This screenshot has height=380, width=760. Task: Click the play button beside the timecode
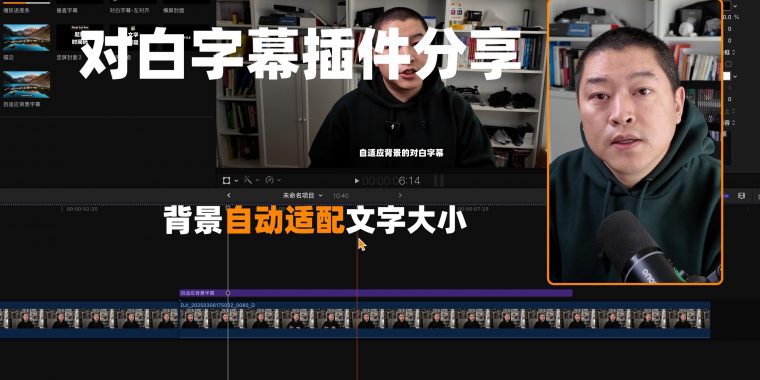pyautogui.click(x=357, y=181)
